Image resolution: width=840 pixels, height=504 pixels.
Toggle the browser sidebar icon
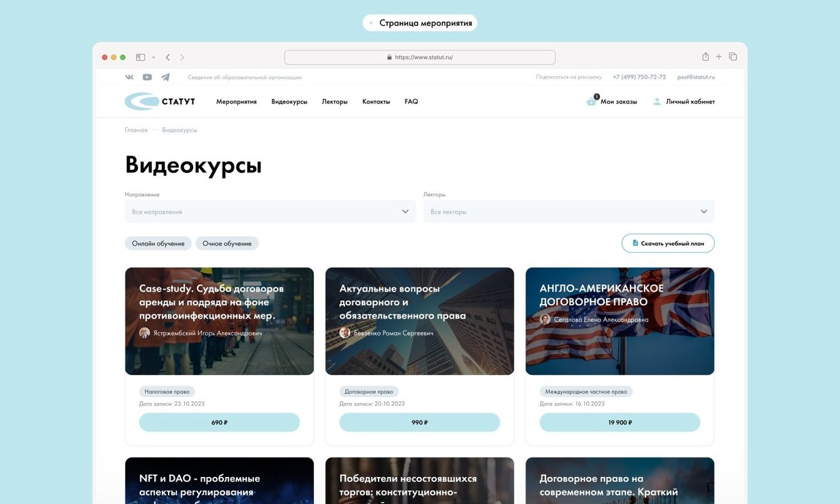pos(140,57)
